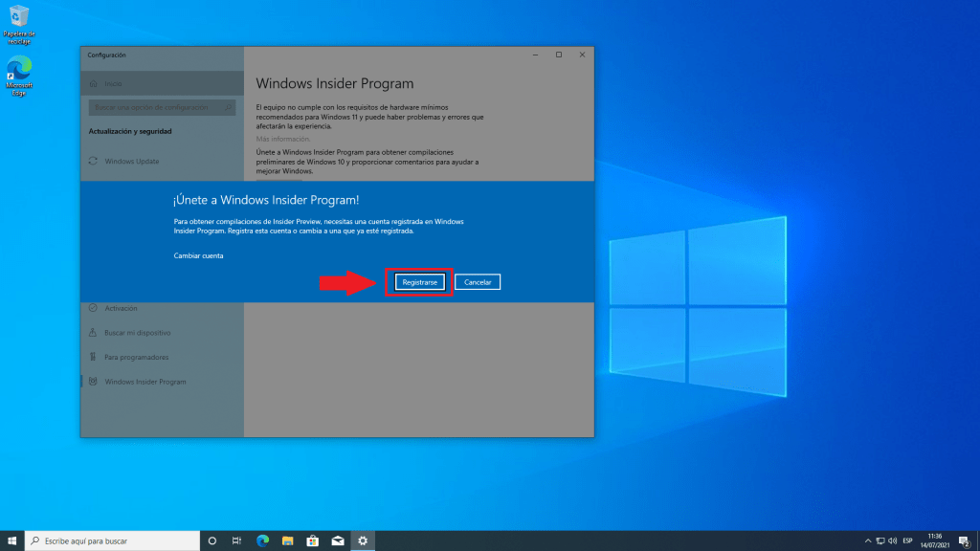Open Cortana from the taskbar
The width and height of the screenshot is (980, 551).
[212, 540]
